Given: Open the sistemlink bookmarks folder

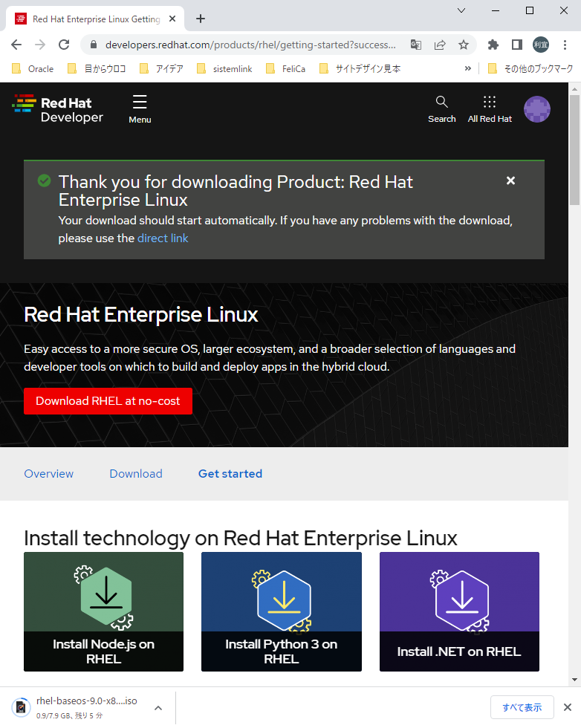Looking at the screenshot, I should [x=225, y=68].
